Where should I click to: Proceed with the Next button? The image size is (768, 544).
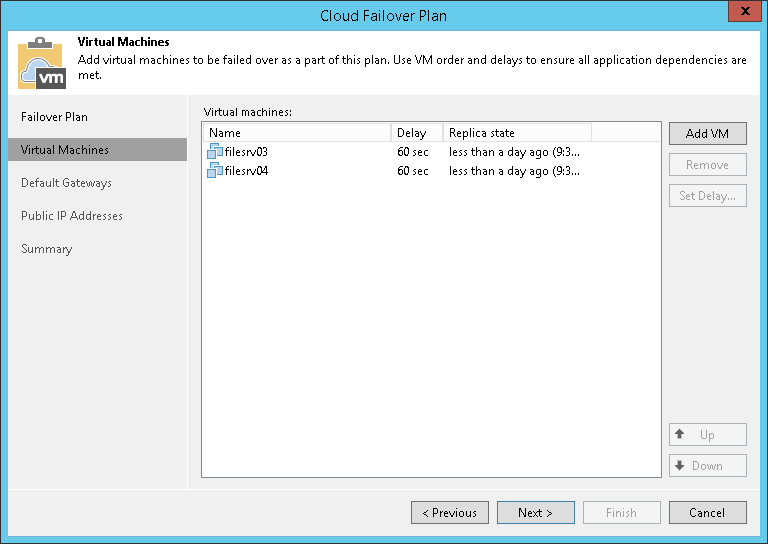click(x=536, y=513)
